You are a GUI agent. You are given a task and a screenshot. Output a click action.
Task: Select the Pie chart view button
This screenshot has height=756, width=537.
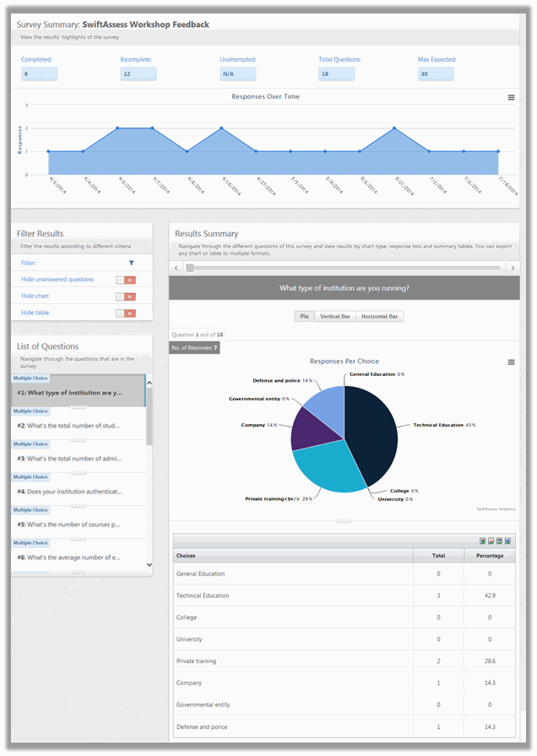[x=304, y=316]
